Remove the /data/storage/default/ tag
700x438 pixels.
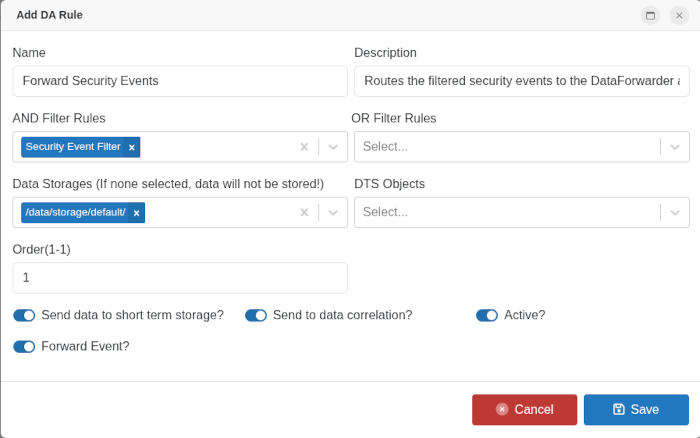coord(136,212)
